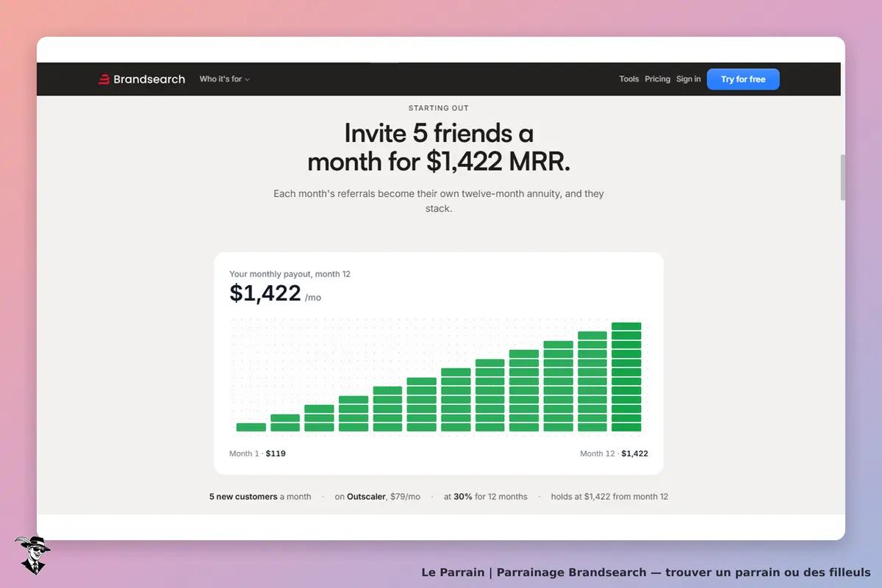Click "5 new customers a month" text
This screenshot has height=588, width=882.
(x=260, y=497)
